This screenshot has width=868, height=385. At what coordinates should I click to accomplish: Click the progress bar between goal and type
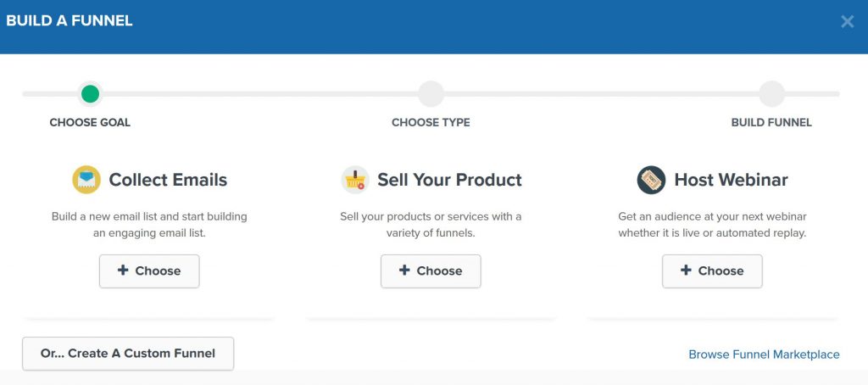pos(260,94)
